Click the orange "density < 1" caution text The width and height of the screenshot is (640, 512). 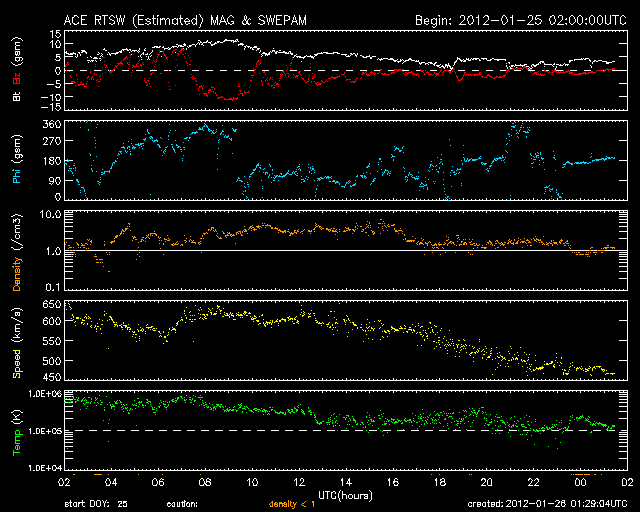[292, 504]
